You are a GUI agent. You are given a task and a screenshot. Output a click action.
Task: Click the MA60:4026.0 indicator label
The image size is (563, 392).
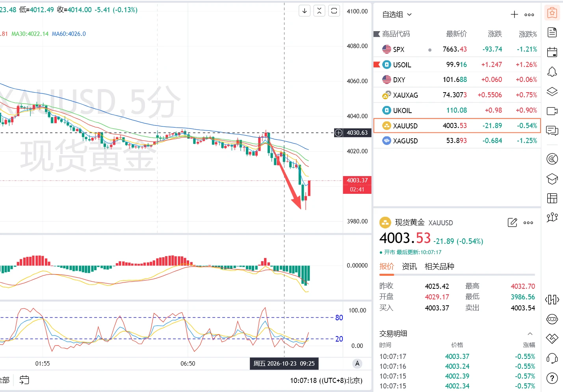point(69,34)
